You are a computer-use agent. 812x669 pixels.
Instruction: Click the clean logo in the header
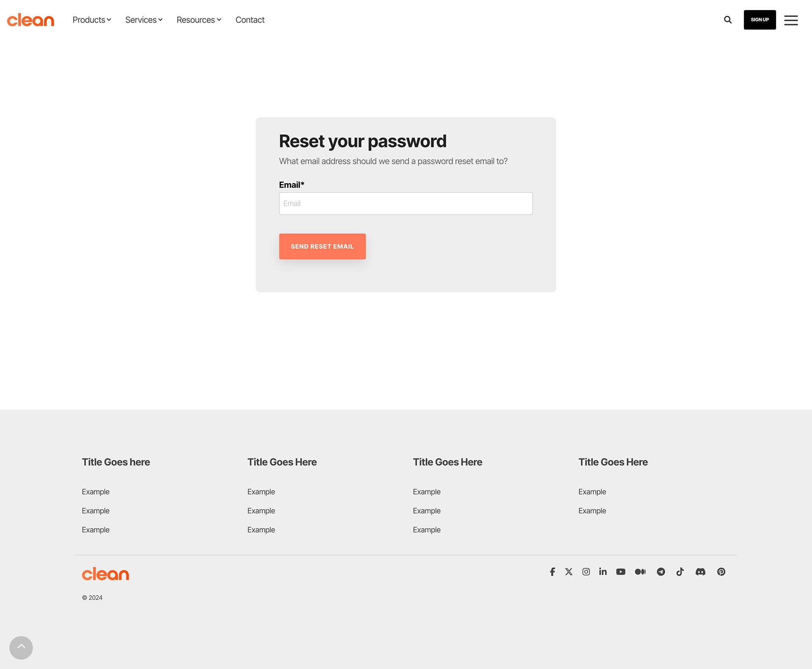[30, 20]
